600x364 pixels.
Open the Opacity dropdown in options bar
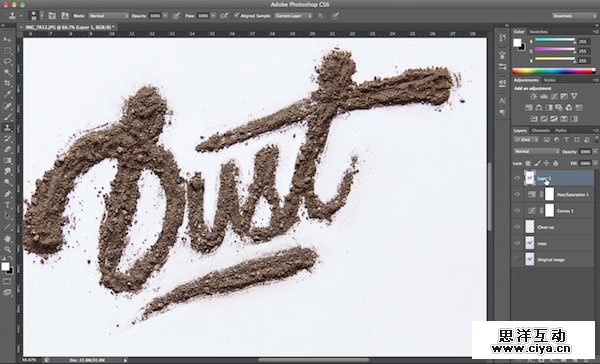tap(165, 16)
